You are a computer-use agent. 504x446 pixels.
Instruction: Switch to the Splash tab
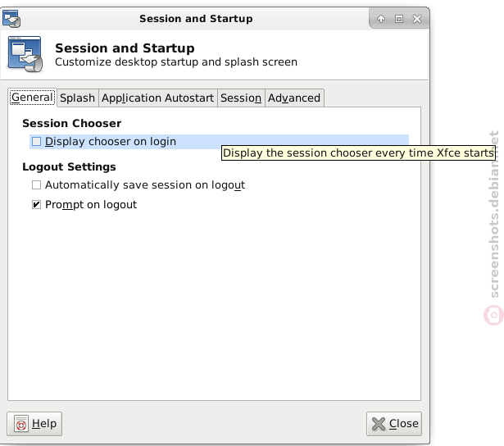78,98
